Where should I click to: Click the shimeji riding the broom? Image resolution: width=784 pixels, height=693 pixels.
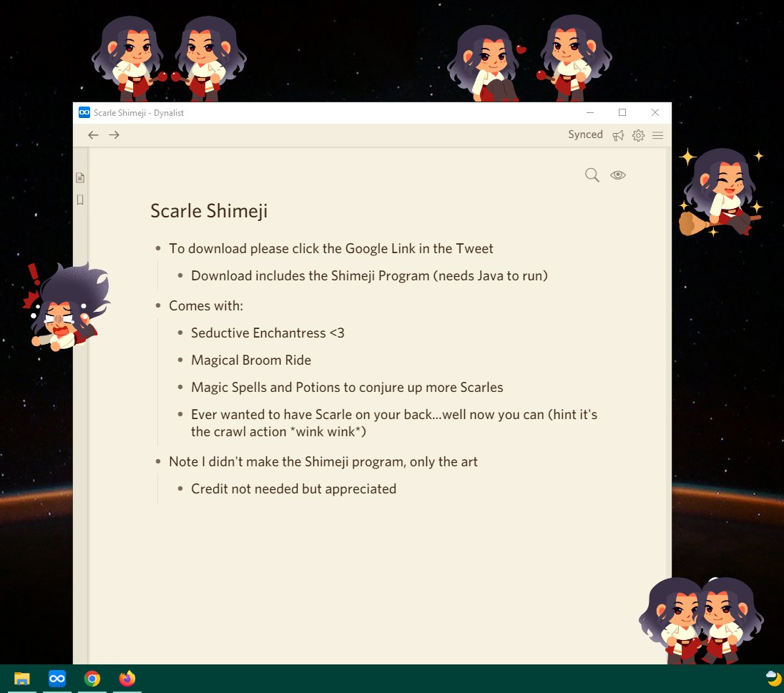coord(720,192)
